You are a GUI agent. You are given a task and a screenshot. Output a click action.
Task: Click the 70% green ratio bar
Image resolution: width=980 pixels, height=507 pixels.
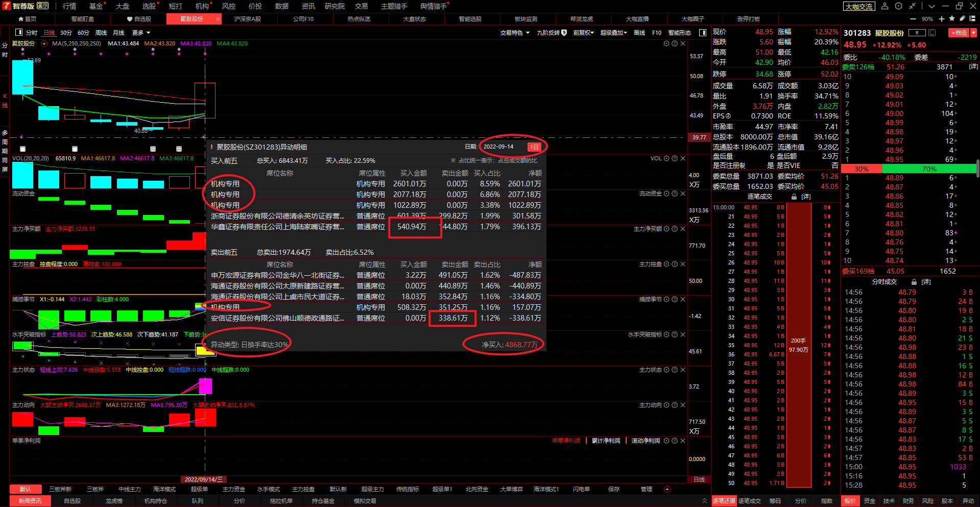929,169
